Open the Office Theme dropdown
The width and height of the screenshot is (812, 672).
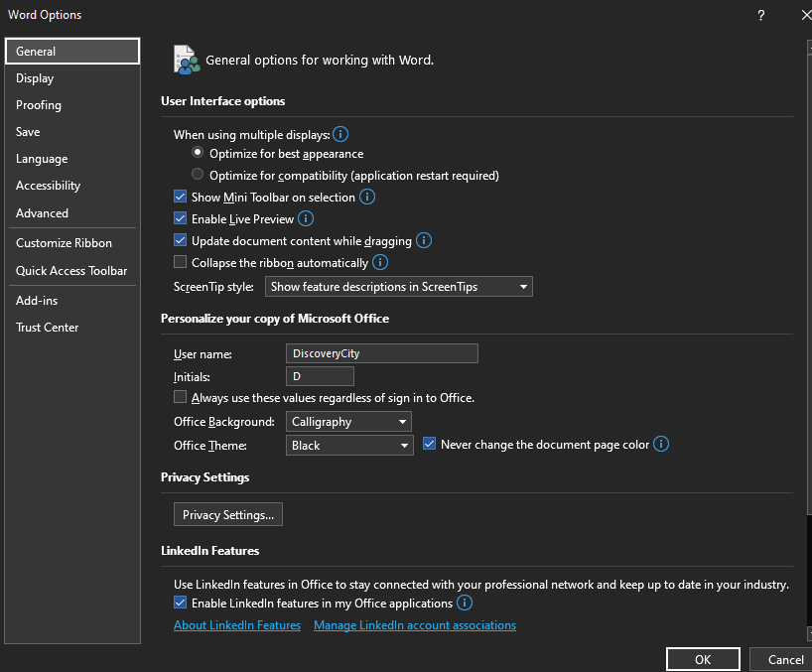click(349, 446)
